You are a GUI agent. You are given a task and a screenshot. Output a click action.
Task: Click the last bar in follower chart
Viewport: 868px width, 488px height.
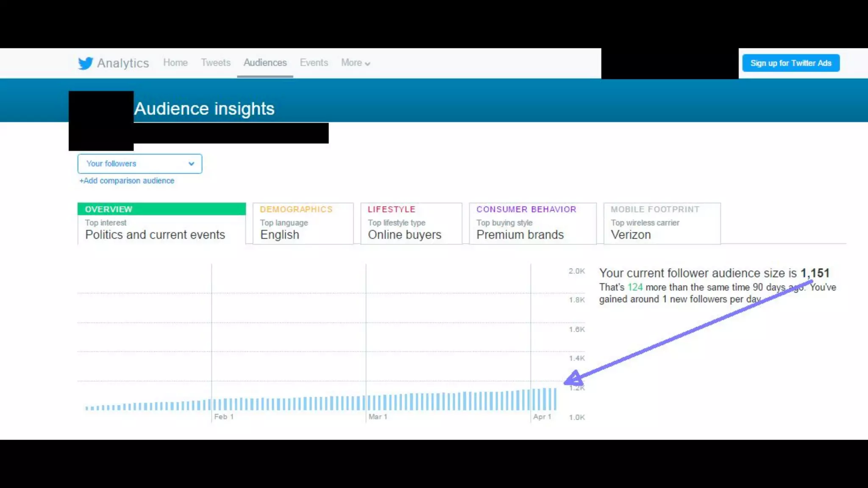[555, 399]
